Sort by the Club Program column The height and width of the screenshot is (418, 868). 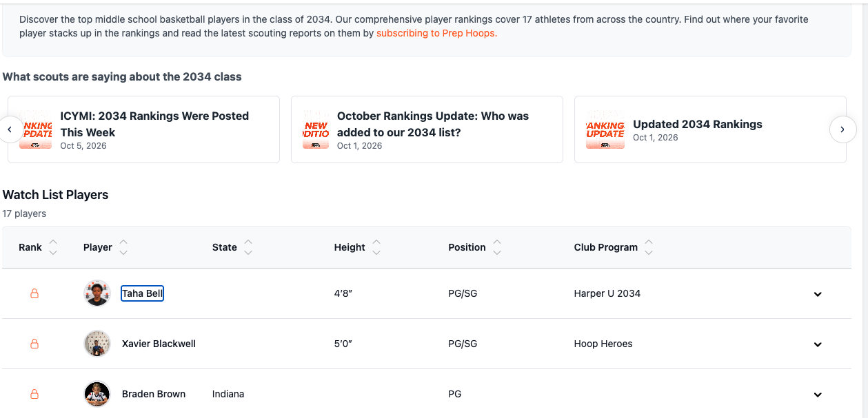[x=613, y=247]
